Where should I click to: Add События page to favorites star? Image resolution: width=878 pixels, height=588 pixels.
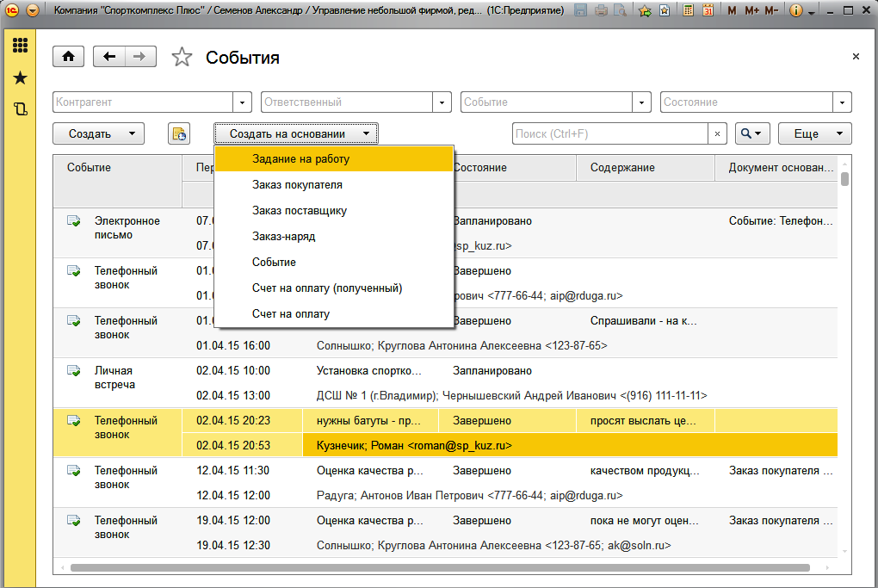click(182, 58)
